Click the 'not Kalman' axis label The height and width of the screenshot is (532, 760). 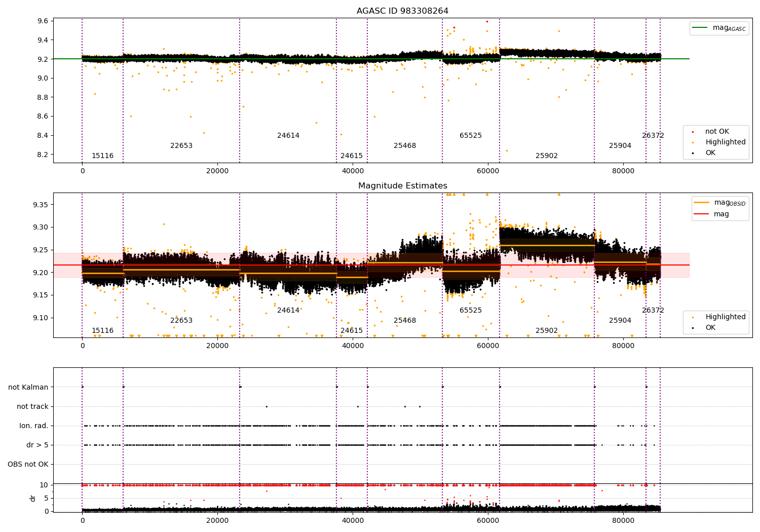pyautogui.click(x=28, y=388)
